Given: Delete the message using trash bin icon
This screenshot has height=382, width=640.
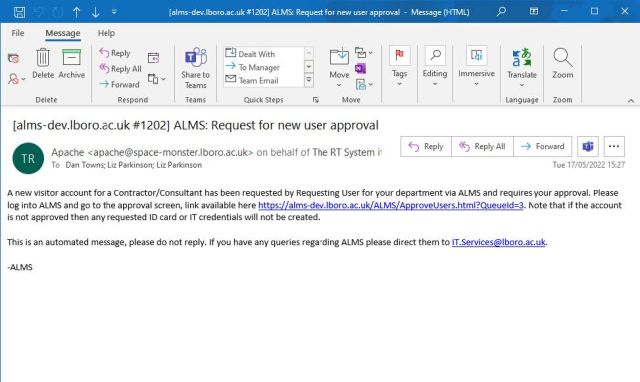Looking at the screenshot, I should point(43,64).
